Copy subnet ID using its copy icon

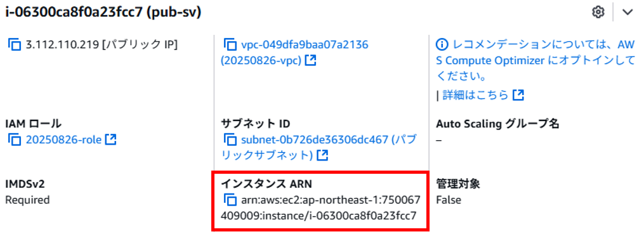230,140
